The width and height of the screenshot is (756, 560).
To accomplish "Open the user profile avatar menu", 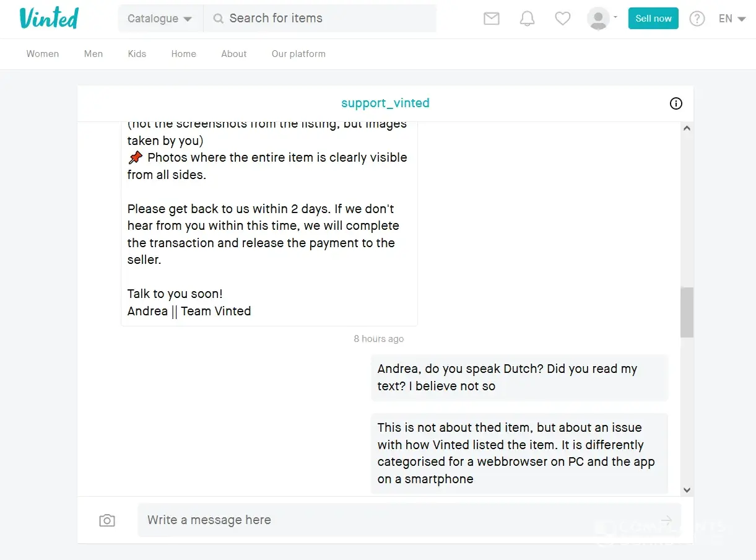I will coord(602,19).
